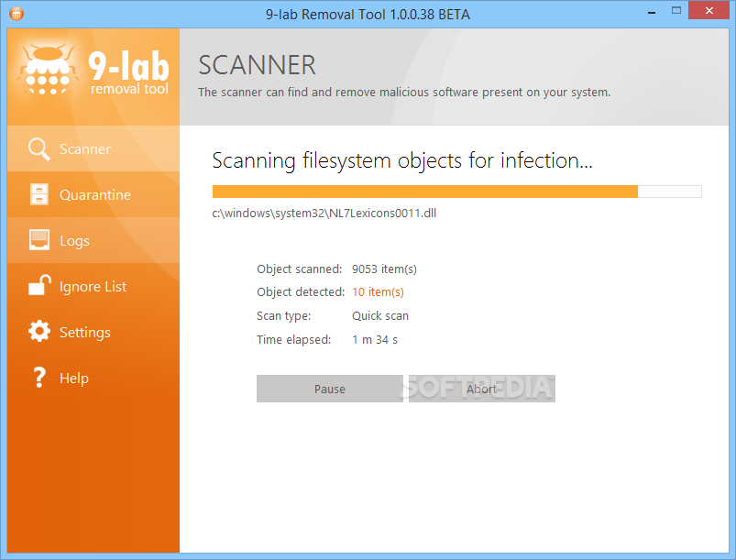Click the Help question mark icon
Viewport: 736px width, 560px height.
(39, 378)
